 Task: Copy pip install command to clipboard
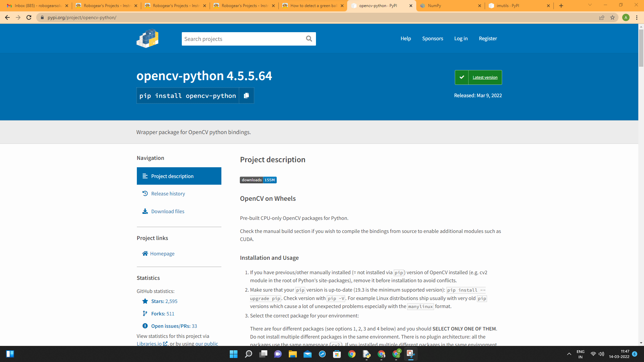tap(247, 96)
